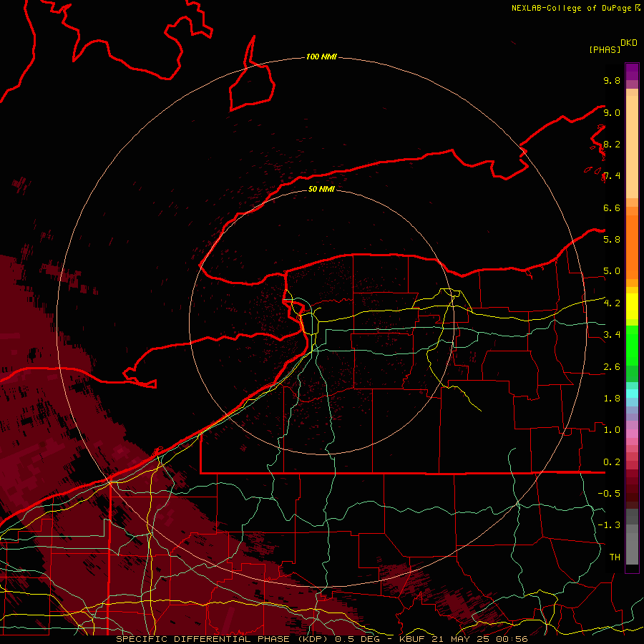Click the 1.0 scale value
The image size is (644, 644).
tap(612, 430)
